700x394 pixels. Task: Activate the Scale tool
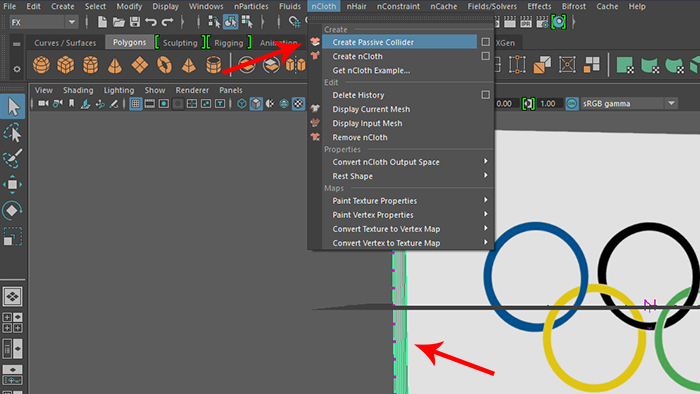pos(12,236)
